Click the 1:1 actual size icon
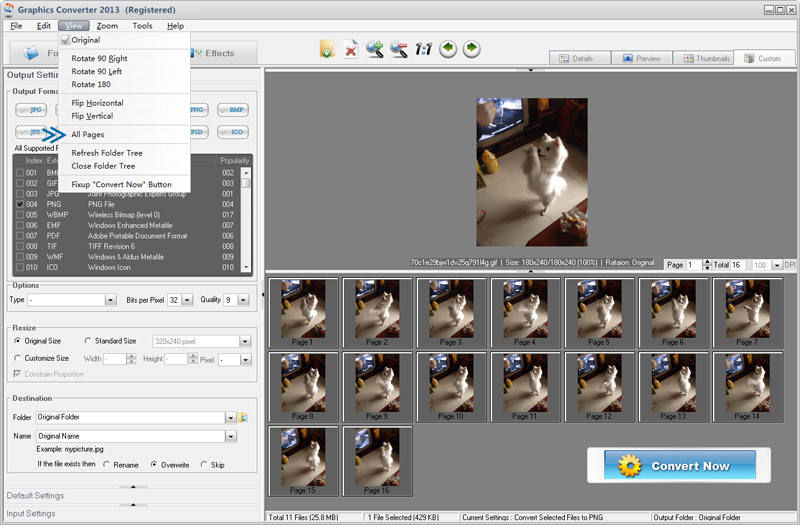The image size is (800, 525). (423, 49)
